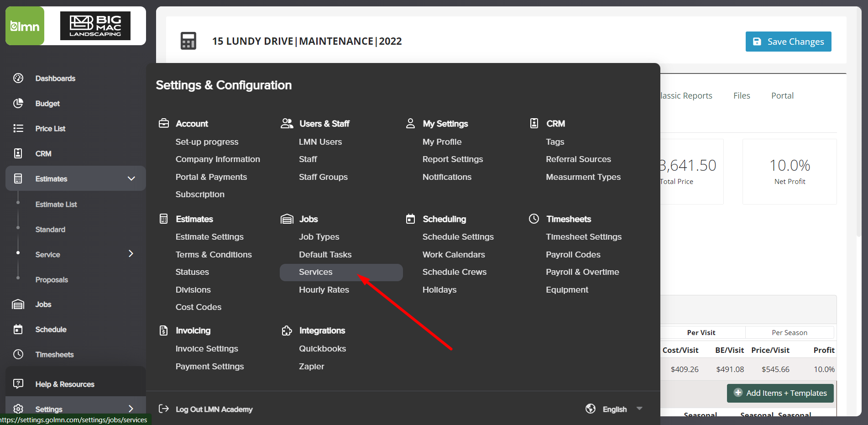Image resolution: width=868 pixels, height=425 pixels.
Task: Open Hourly Rates under Jobs
Action: pyautogui.click(x=324, y=289)
